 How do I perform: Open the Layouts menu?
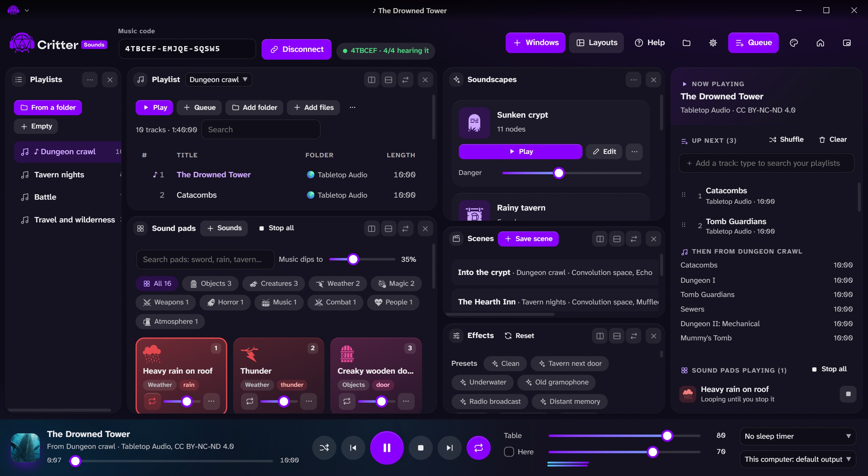[x=596, y=43]
